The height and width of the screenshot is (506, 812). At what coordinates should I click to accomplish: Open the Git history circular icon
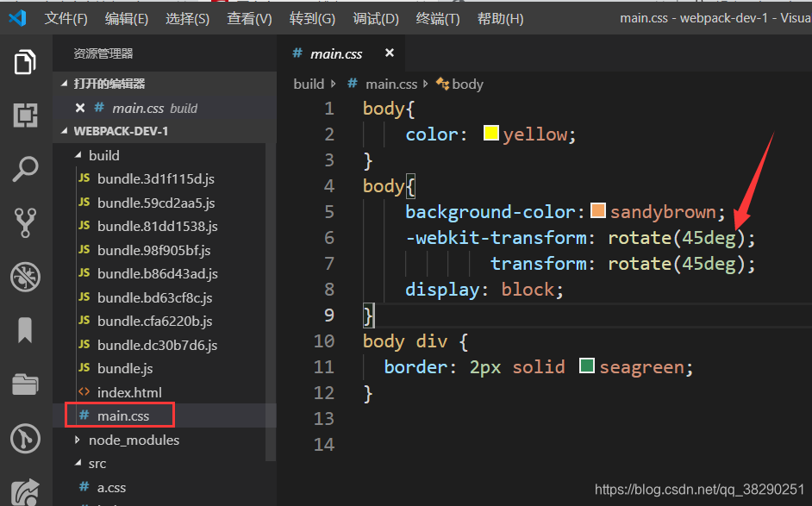[x=25, y=439]
